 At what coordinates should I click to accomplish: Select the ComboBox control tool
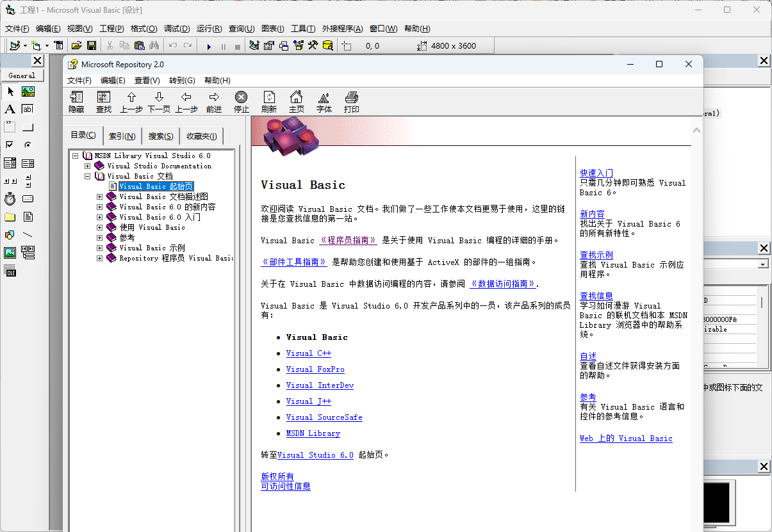coord(10,163)
